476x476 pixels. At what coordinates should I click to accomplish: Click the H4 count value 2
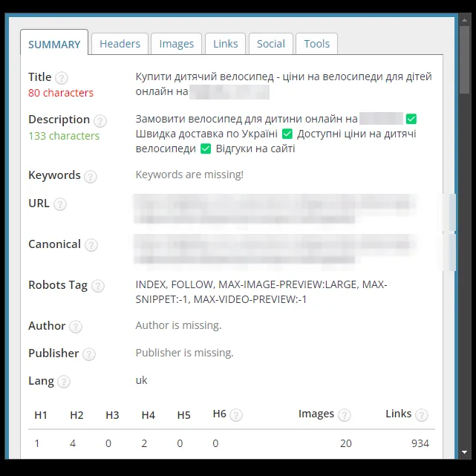click(144, 443)
